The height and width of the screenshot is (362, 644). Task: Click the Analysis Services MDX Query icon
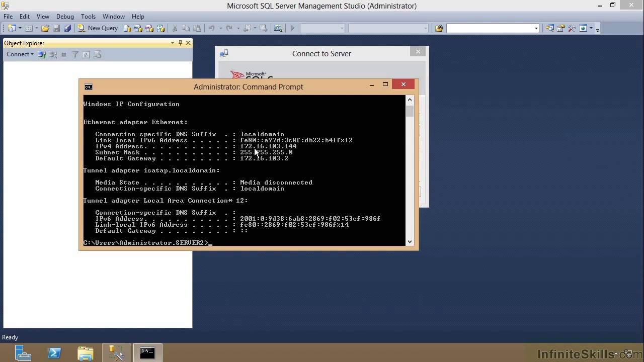coord(138,29)
